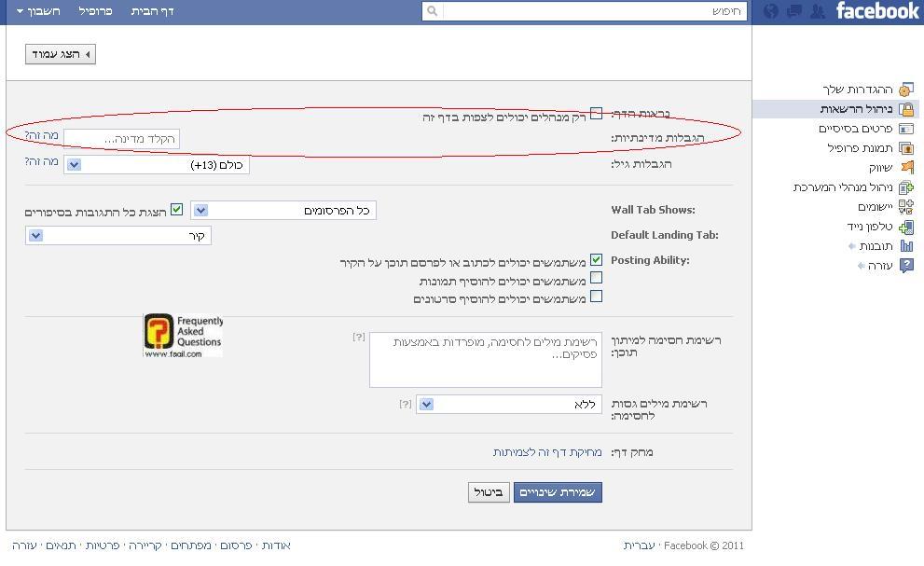Open Default Landing Tab dropdown (קיר)
Viewport: 924px width, 566px height.
click(118, 236)
